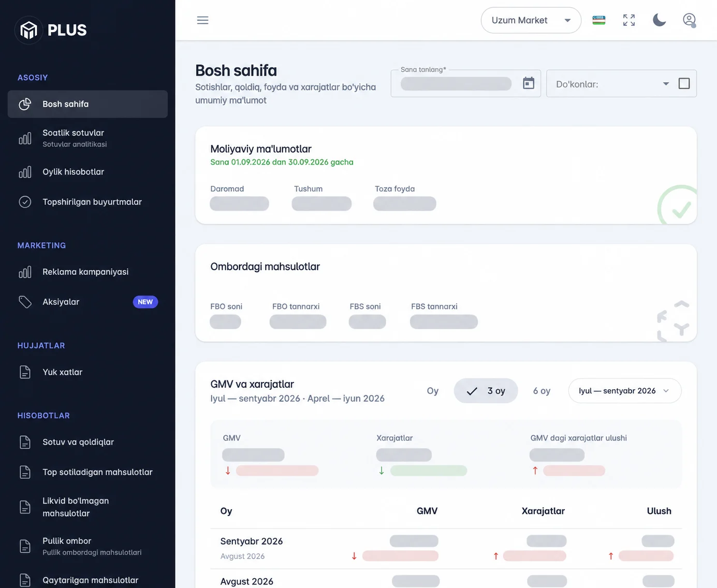Click the Oylik hisobotlar bar chart icon

(x=25, y=172)
